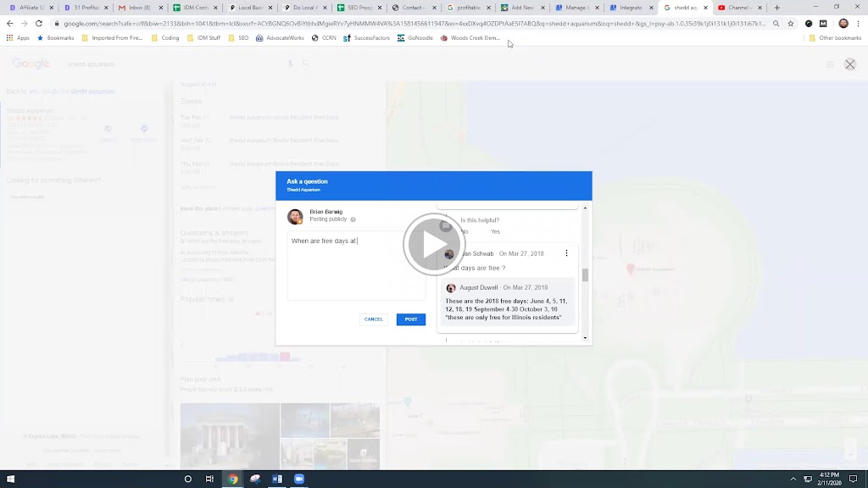Play the video using the center play button
The image size is (868, 488).
coord(434,245)
